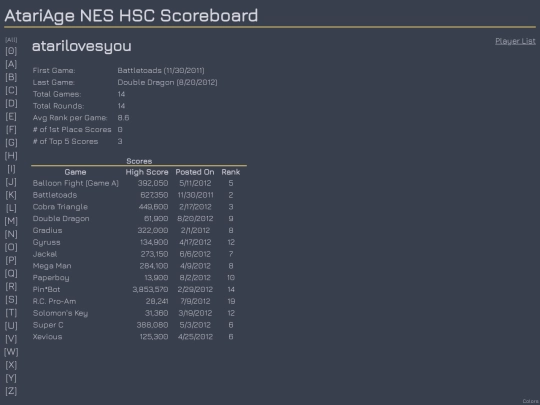Filter players by letter [P]
Image resolution: width=540 pixels, height=405 pixels.
click(x=11, y=260)
